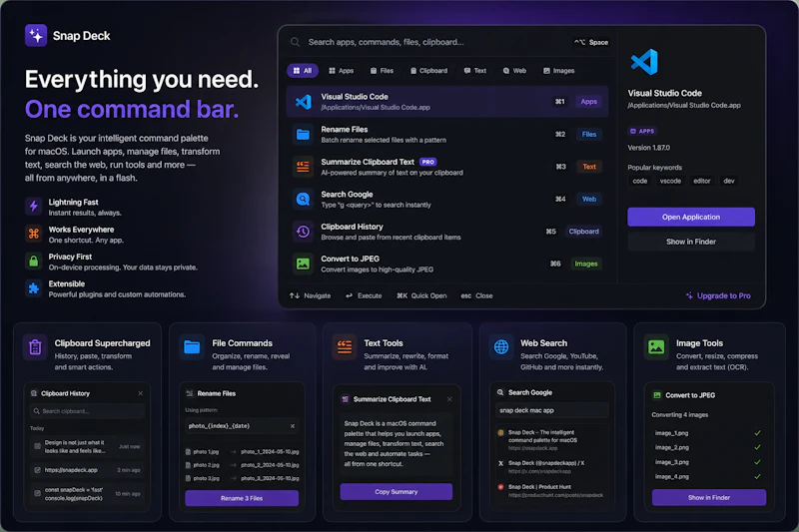The height and width of the screenshot is (532, 799).
Task: Click the X icon beside Snap Deck (@snapdeckapp)
Action: [x=500, y=463]
